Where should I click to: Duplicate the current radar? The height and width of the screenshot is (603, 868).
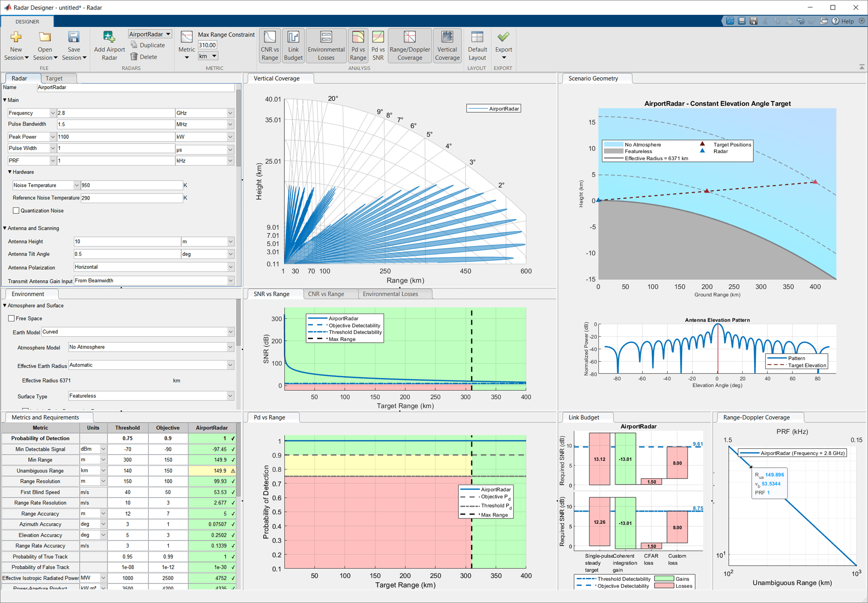point(148,45)
